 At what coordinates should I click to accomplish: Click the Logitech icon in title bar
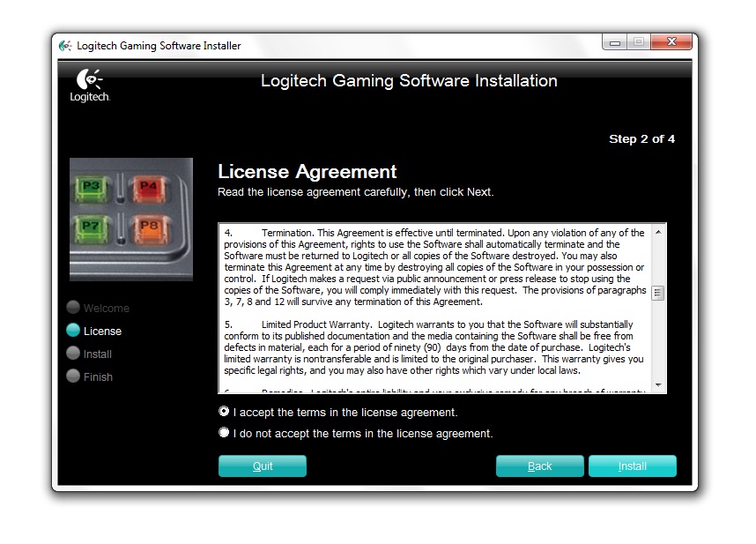click(x=65, y=46)
